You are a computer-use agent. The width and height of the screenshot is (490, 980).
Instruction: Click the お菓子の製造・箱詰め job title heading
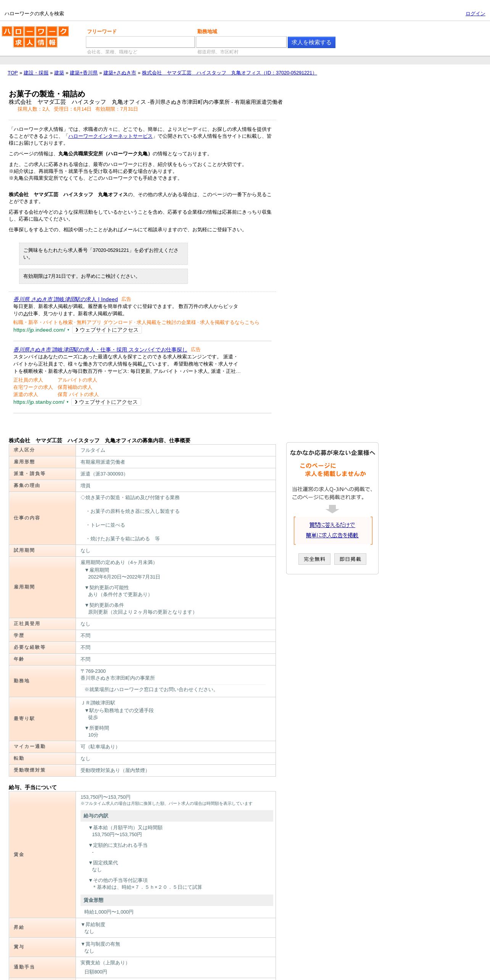(47, 94)
